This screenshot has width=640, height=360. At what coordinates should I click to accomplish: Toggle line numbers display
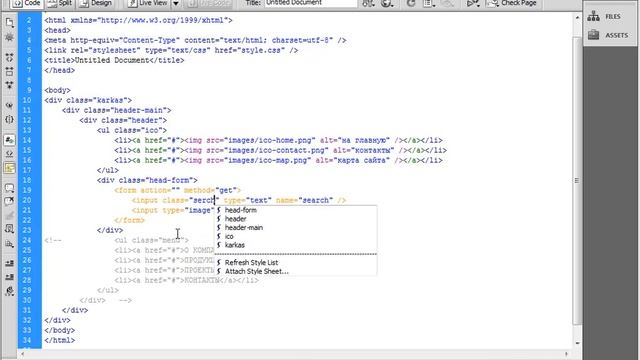tap(9, 140)
